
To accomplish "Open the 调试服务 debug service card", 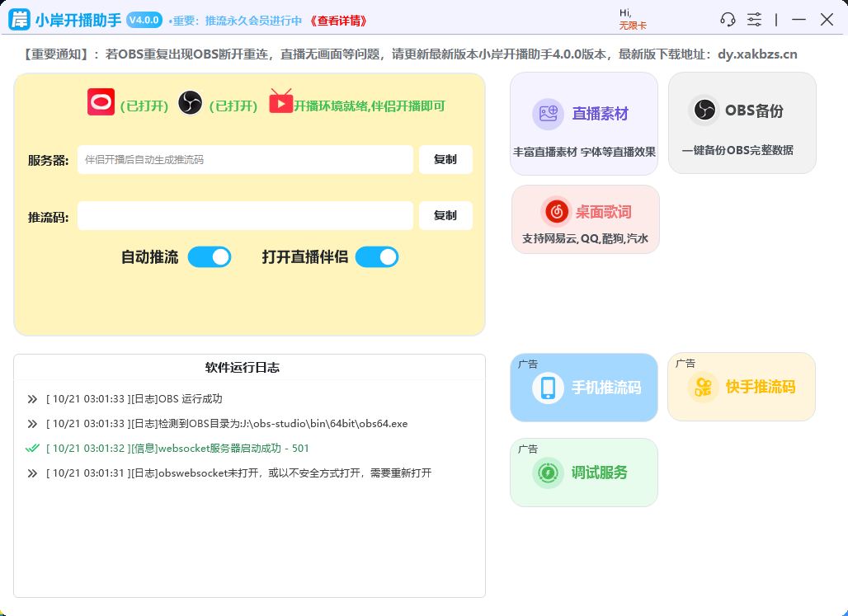I will [583, 473].
